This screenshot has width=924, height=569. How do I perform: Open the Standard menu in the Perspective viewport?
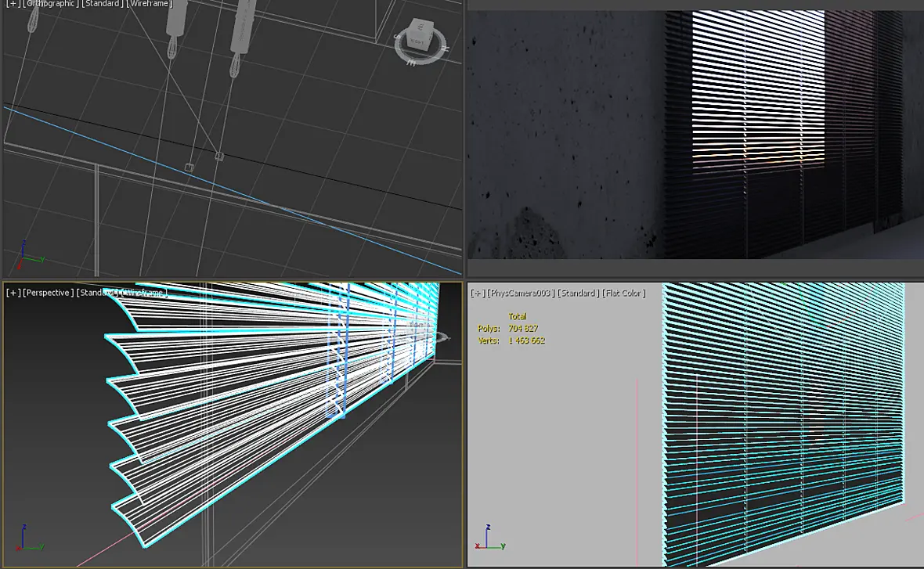click(96, 293)
